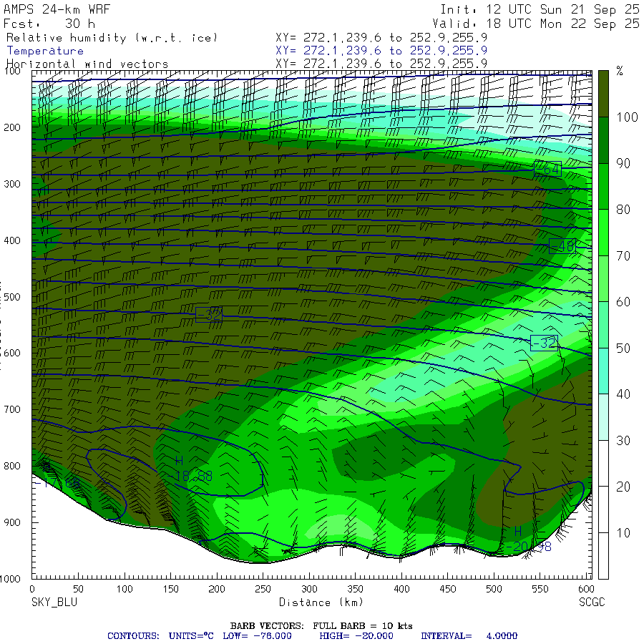Image resolution: width=644 pixels, height=644 pixels.
Task: Click the '450' distance axis label
Action: point(448,589)
